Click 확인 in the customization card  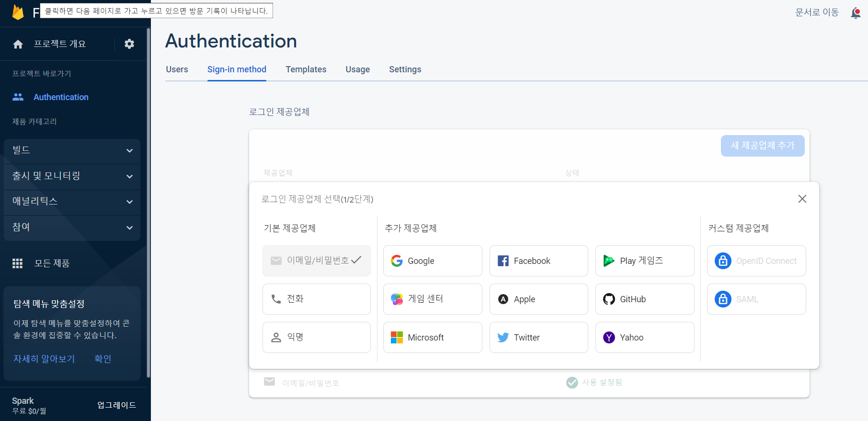coord(103,359)
